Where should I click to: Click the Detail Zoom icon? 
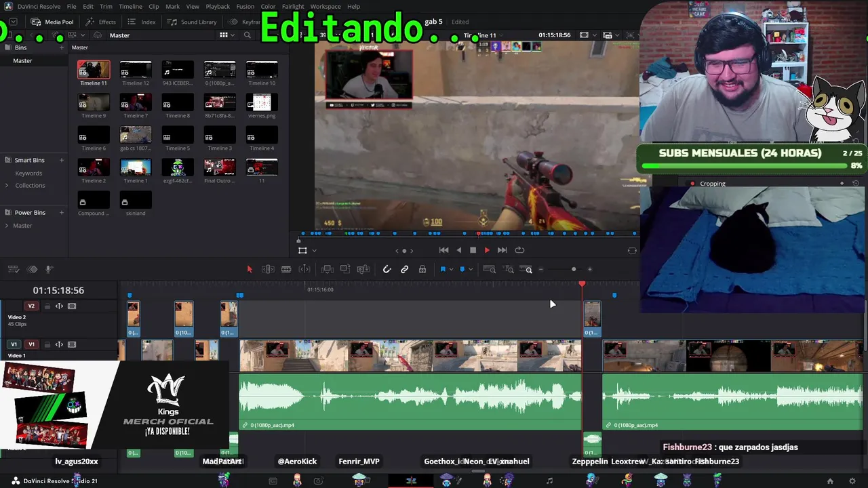(509, 269)
